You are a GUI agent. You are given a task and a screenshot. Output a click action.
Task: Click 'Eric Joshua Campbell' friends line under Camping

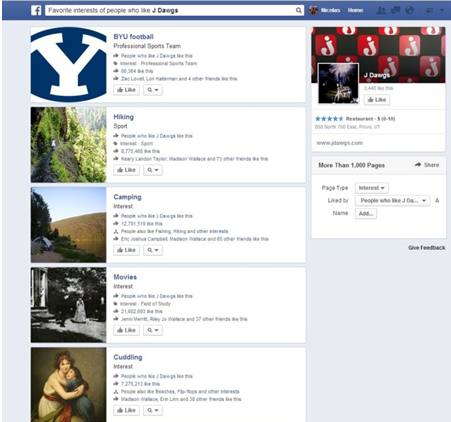tap(195, 239)
